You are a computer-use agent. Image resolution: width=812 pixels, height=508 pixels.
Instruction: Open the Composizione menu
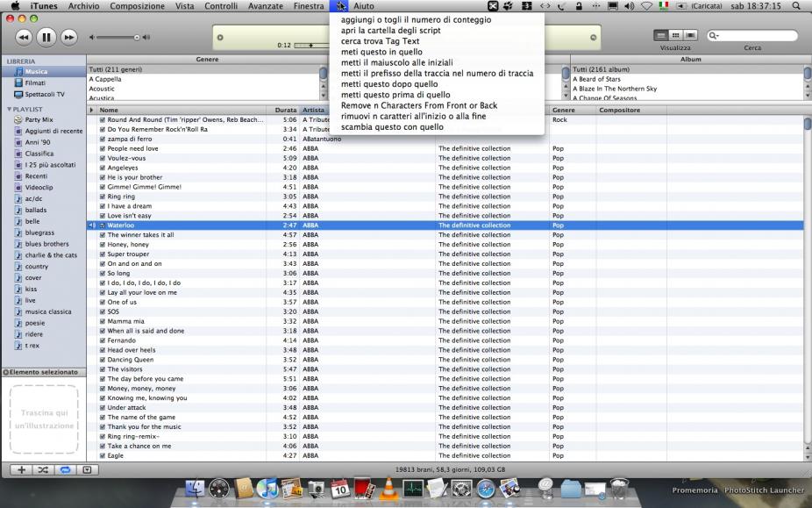[x=137, y=6]
